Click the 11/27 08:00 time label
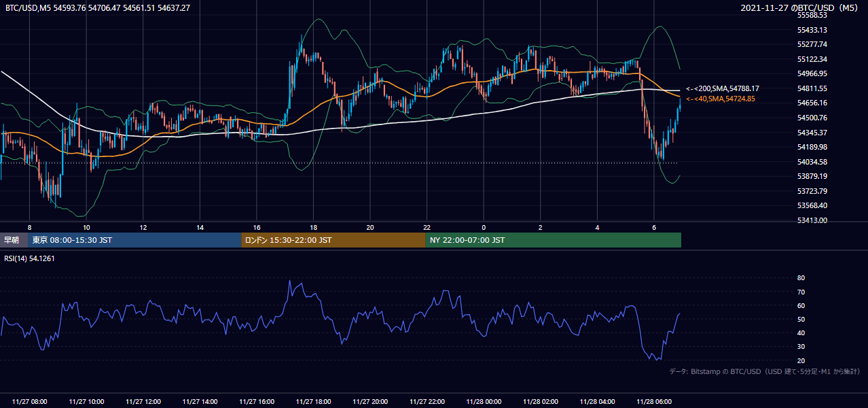This screenshot has height=408, width=868. point(29,402)
